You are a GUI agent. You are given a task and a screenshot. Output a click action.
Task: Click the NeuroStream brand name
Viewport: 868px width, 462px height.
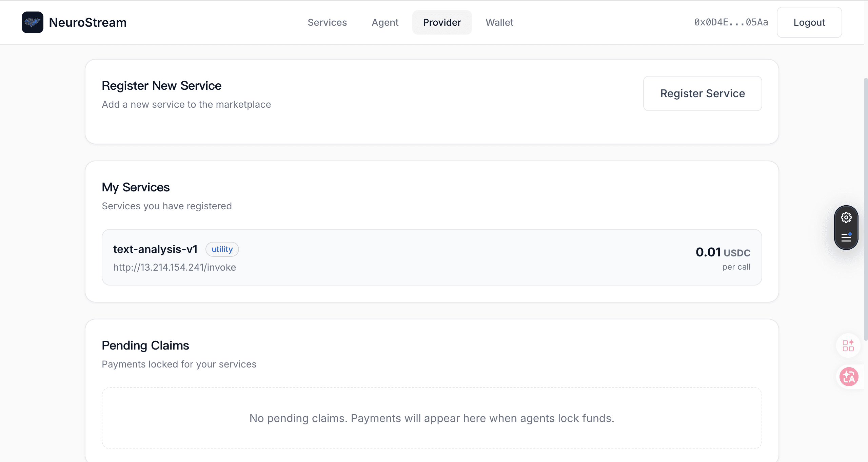[88, 22]
